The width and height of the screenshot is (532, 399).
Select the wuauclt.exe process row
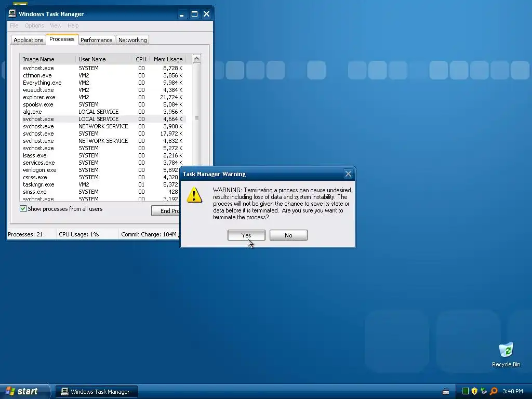click(x=103, y=90)
